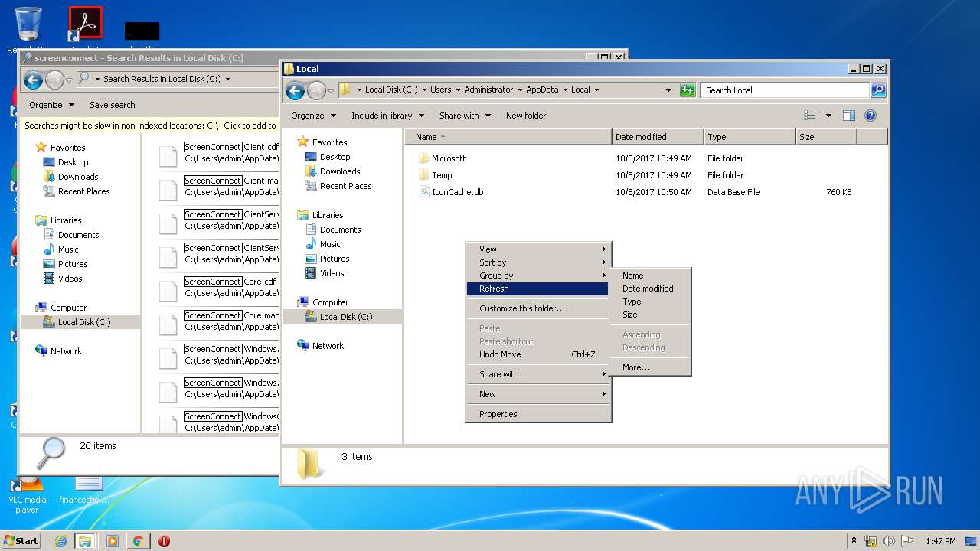Image resolution: width=980 pixels, height=551 pixels.
Task: Click the search magnifier icon in the Local window
Action: pos(878,90)
